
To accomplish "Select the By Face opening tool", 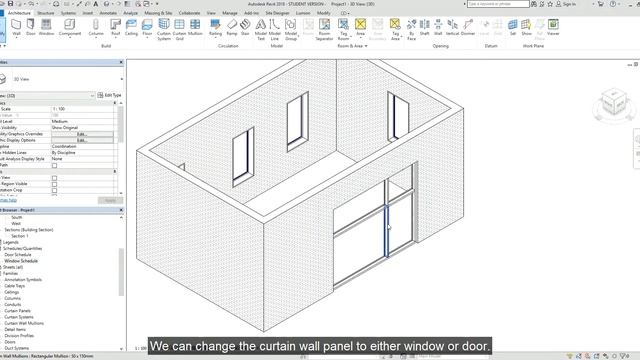I will 411,29.
